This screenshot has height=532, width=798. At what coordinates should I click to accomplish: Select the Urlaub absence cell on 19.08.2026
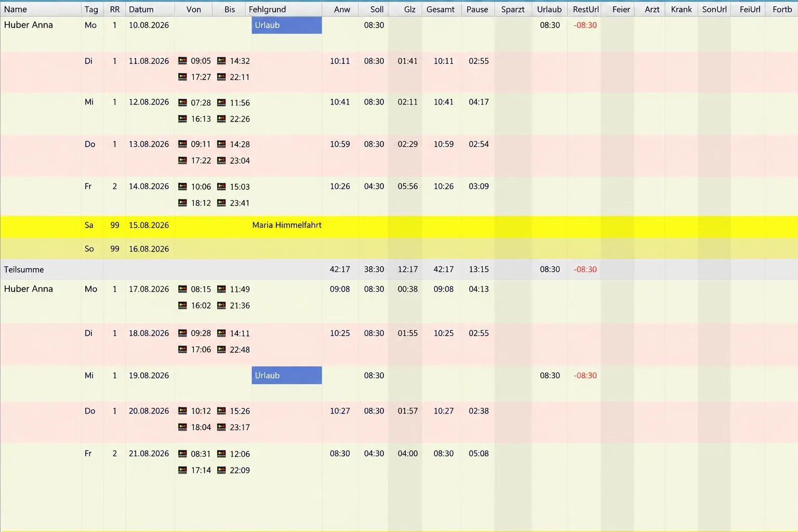pyautogui.click(x=287, y=376)
